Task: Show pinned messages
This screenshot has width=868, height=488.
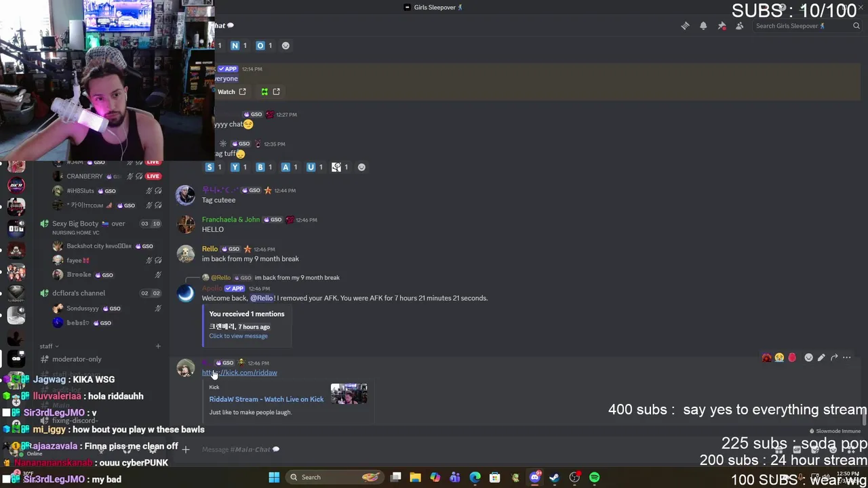Action: (x=722, y=26)
